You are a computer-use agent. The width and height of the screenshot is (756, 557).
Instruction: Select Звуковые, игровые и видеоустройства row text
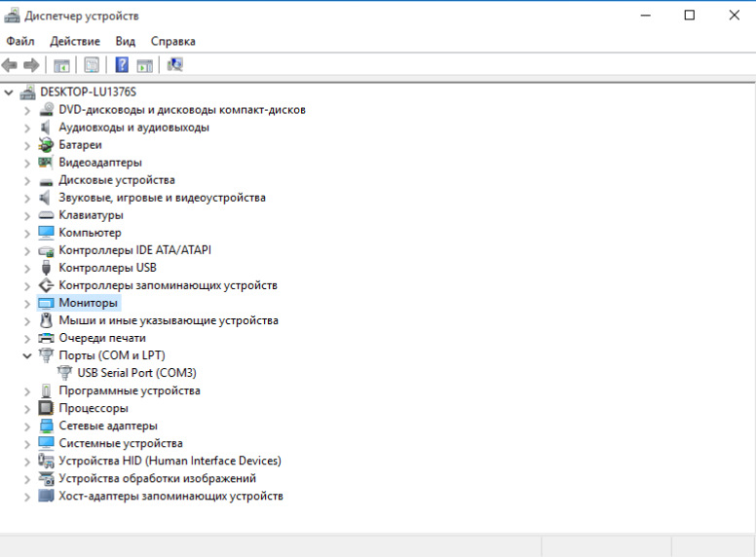coord(162,198)
